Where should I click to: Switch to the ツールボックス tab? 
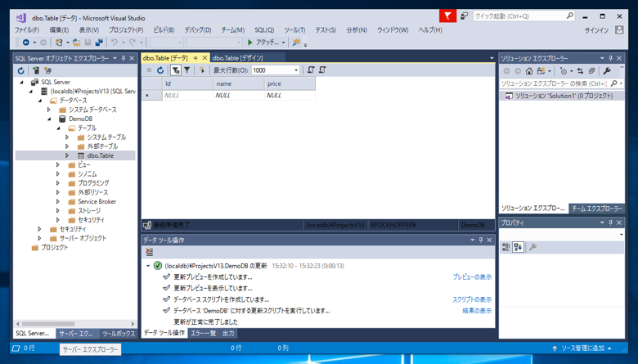(119, 334)
